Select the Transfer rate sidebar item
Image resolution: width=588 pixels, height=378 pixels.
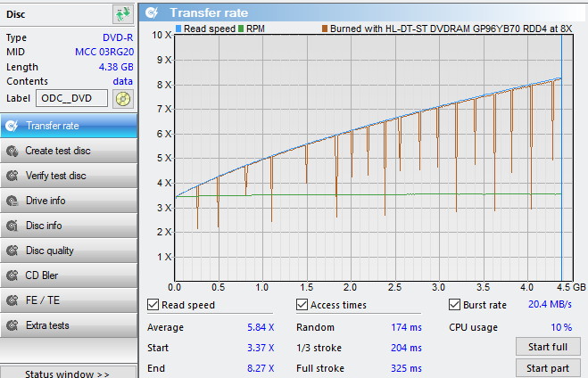[x=52, y=126]
